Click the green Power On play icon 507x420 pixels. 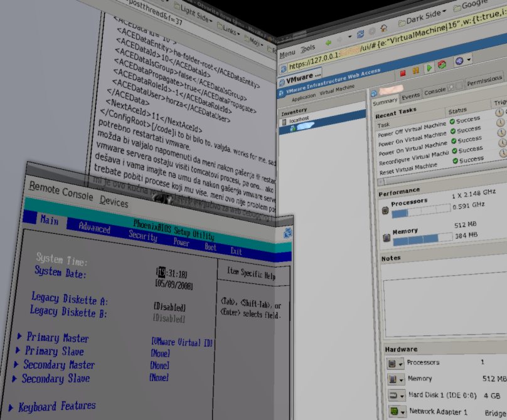[429, 68]
